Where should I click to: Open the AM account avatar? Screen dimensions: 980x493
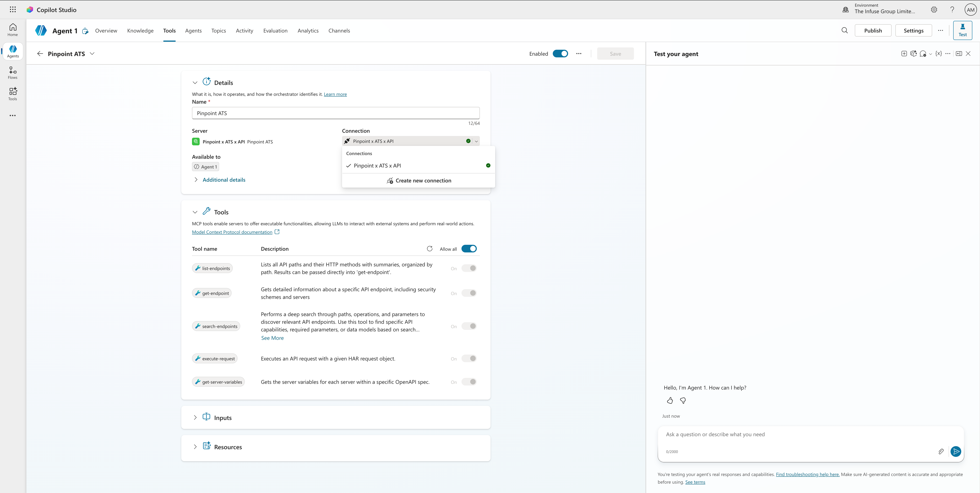970,10
